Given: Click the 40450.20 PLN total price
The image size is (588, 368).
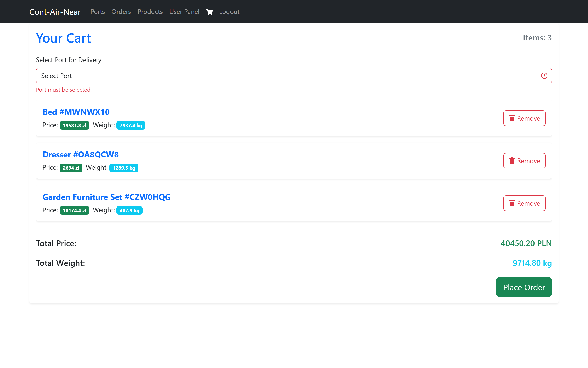Looking at the screenshot, I should [x=526, y=243].
